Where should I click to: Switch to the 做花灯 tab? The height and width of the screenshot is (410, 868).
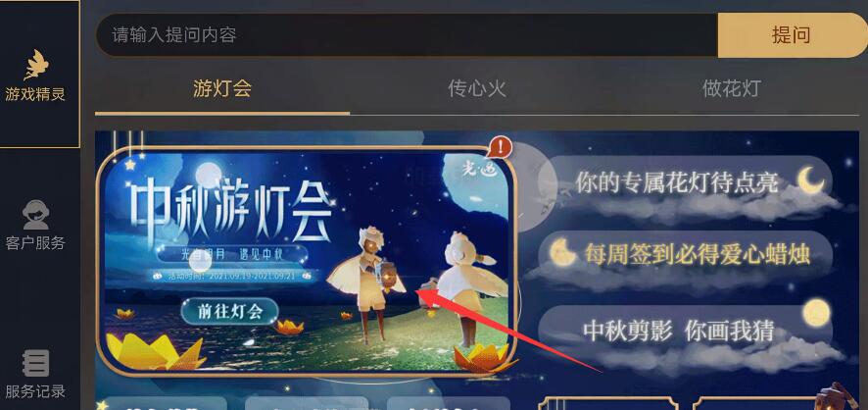(732, 88)
